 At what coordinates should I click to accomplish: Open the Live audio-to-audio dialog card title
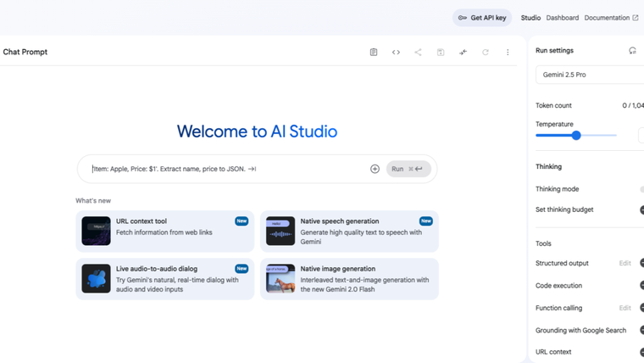click(157, 269)
